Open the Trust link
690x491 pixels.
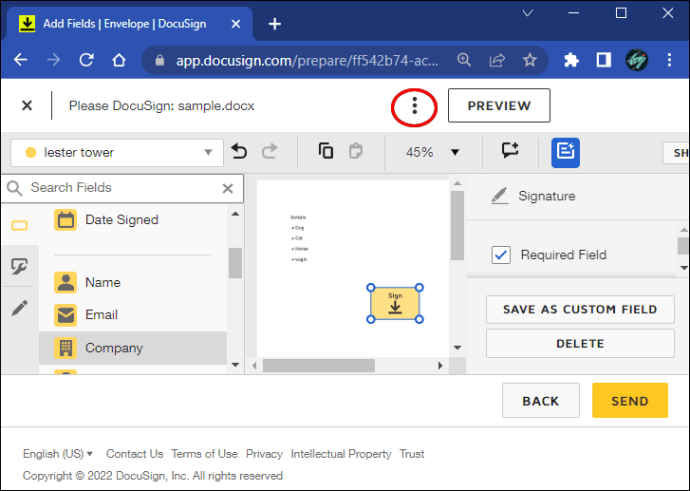pyautogui.click(x=412, y=454)
